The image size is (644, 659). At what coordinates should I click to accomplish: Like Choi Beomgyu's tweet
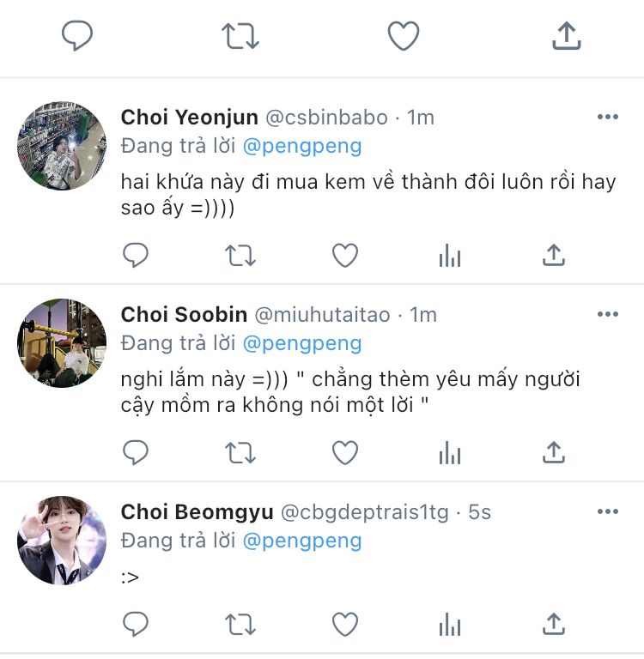tap(345, 624)
